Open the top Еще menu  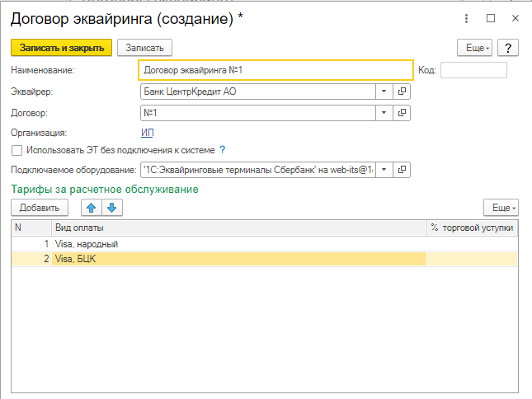[x=474, y=48]
